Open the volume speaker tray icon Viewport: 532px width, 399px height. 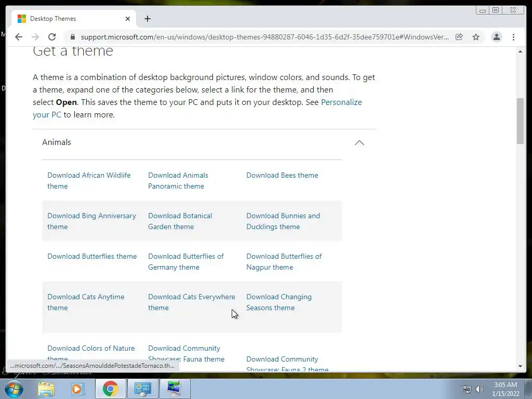point(480,389)
